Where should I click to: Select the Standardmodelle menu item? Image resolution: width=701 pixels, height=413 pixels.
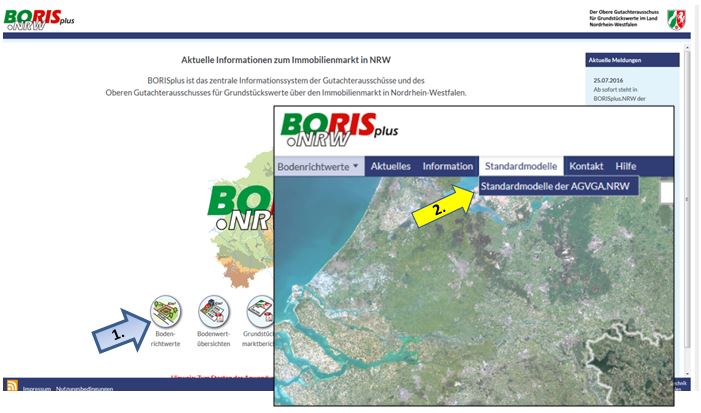[x=521, y=166]
